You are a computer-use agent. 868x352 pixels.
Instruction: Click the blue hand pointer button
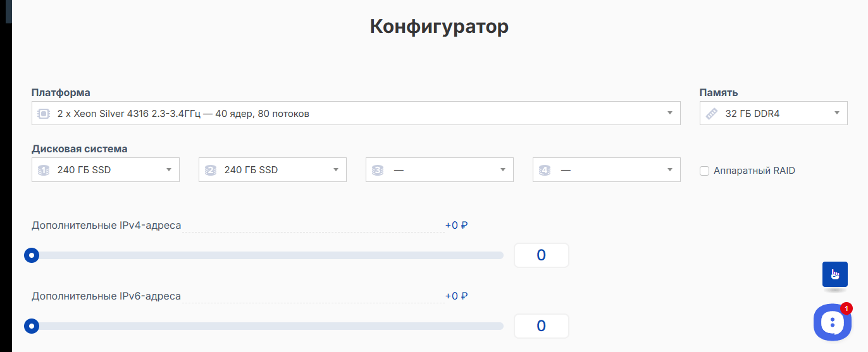coord(835,274)
